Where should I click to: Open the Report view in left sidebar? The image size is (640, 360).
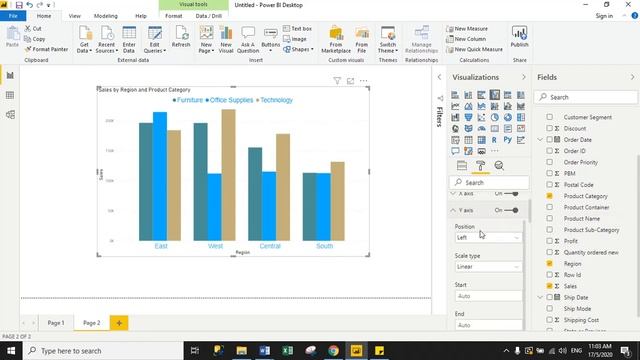click(x=10, y=76)
